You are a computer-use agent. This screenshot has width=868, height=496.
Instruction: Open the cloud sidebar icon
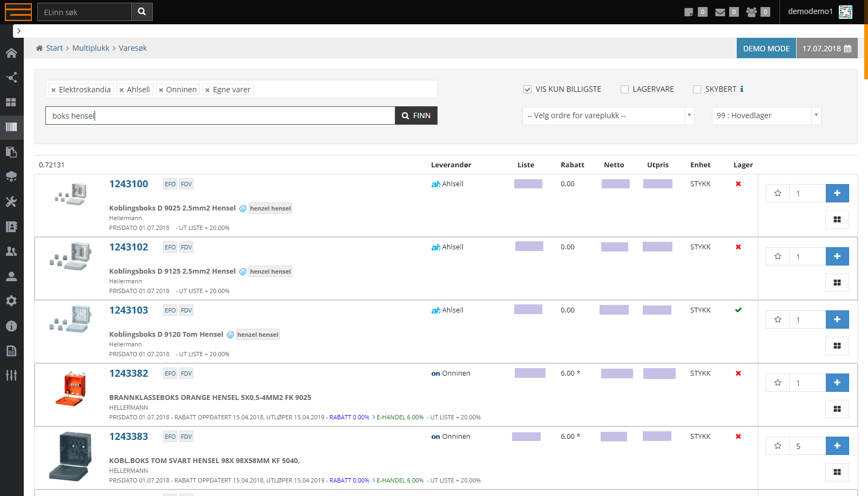pyautogui.click(x=11, y=176)
